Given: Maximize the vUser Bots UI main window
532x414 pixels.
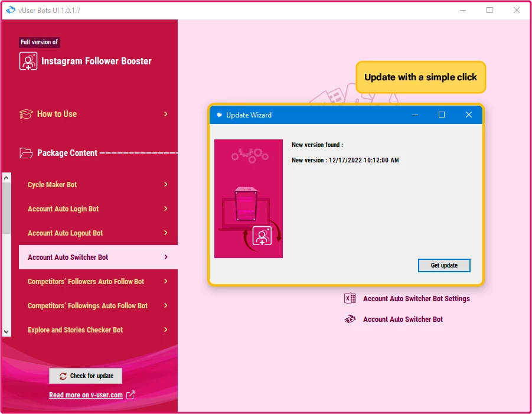Looking at the screenshot, I should tap(489, 10).
